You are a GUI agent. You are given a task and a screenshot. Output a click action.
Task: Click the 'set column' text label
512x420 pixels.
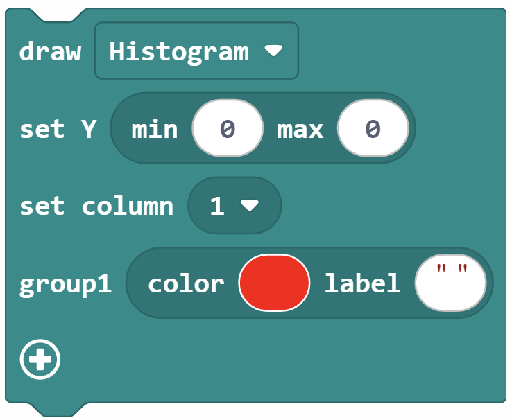click(96, 206)
